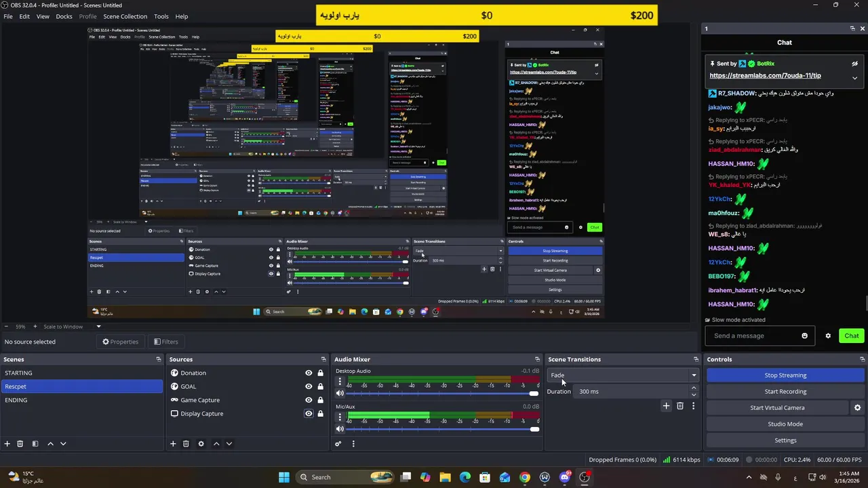The image size is (868, 488).
Task: Add a new source with plus icon
Action: [x=173, y=444]
